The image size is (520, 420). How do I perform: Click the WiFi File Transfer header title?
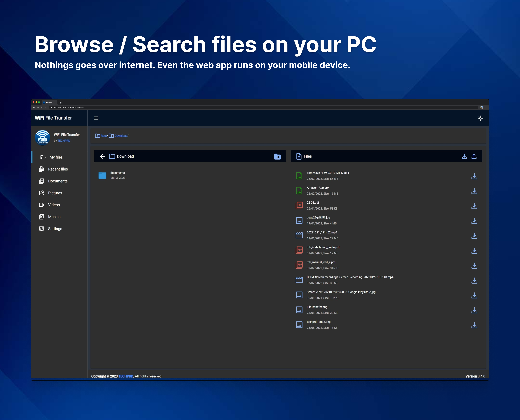[x=53, y=118]
